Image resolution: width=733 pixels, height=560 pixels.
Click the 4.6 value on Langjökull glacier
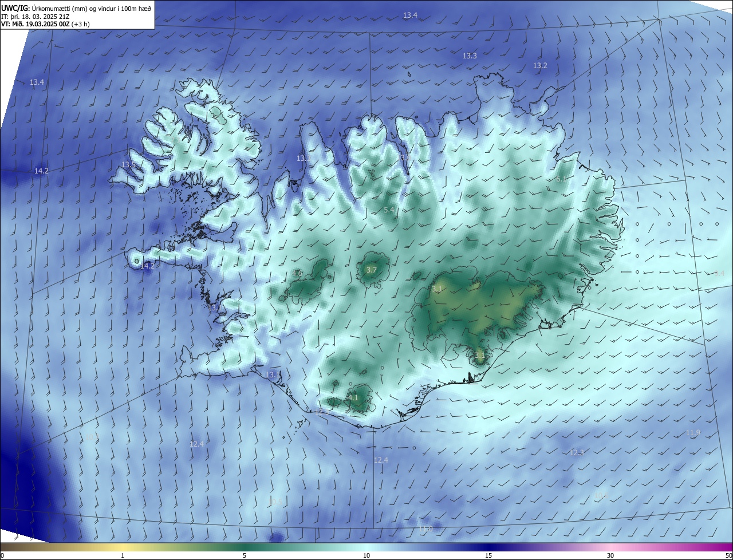coord(297,274)
